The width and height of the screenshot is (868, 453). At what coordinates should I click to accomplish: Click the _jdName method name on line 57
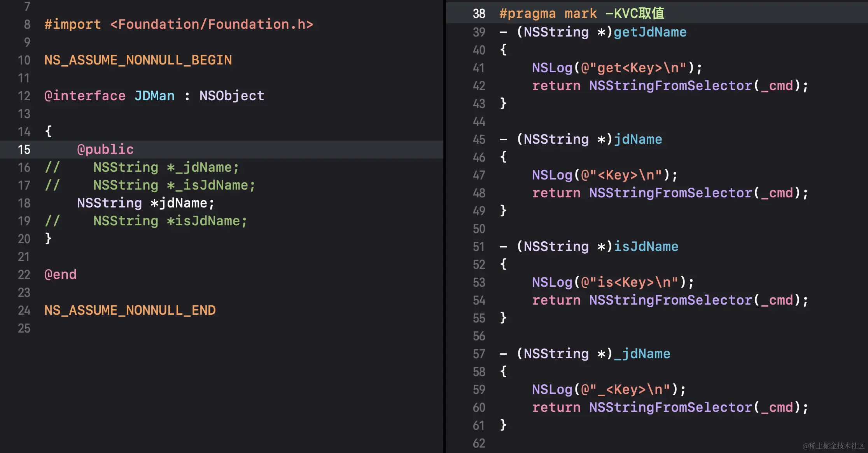(x=642, y=354)
